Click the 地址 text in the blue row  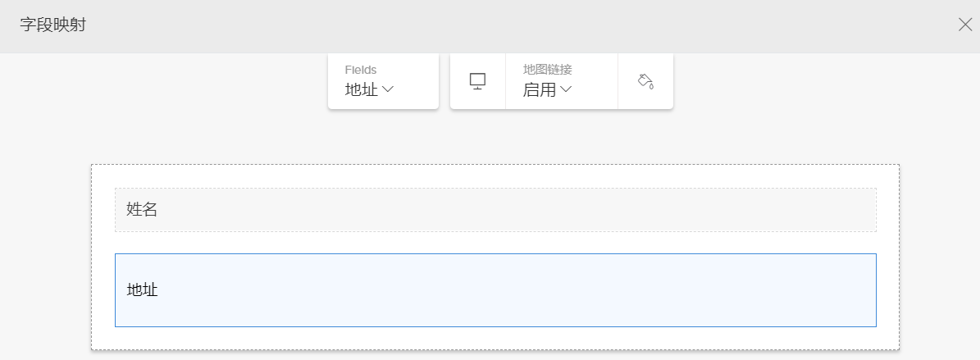tap(142, 289)
